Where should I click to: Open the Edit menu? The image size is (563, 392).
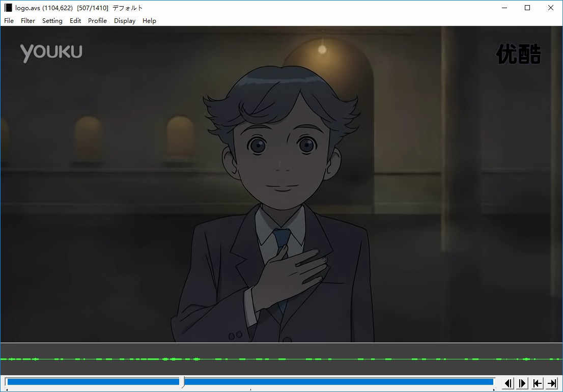tap(75, 21)
